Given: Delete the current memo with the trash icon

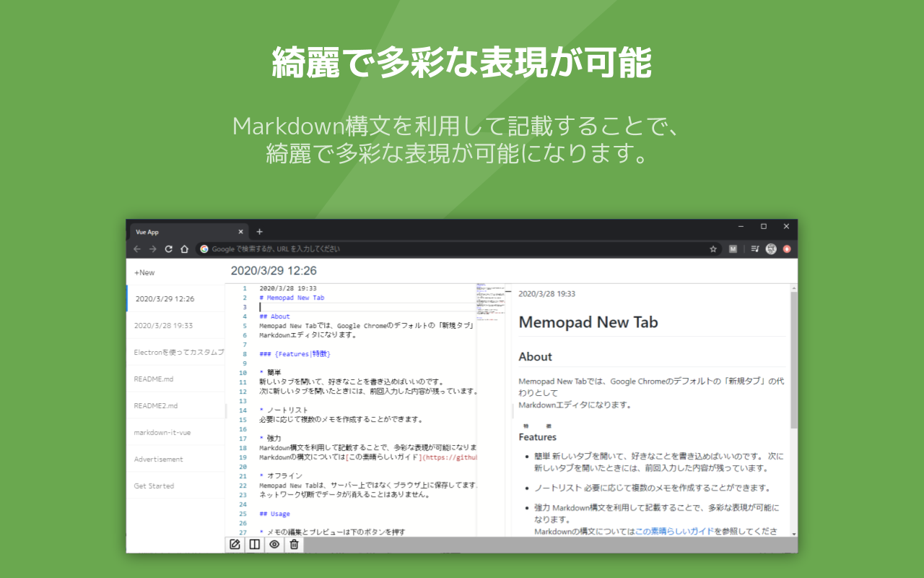Looking at the screenshot, I should 294,545.
